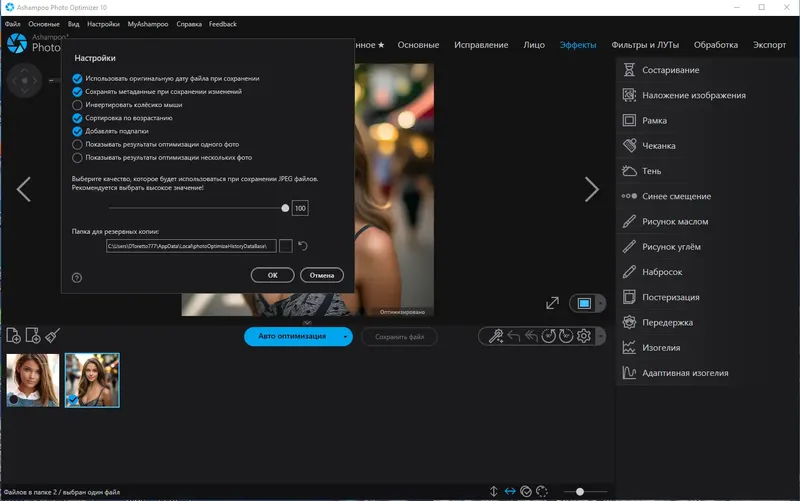800x501 pixels.
Task: Switch to Фильтры и ЛУТы tab
Action: [x=645, y=45]
